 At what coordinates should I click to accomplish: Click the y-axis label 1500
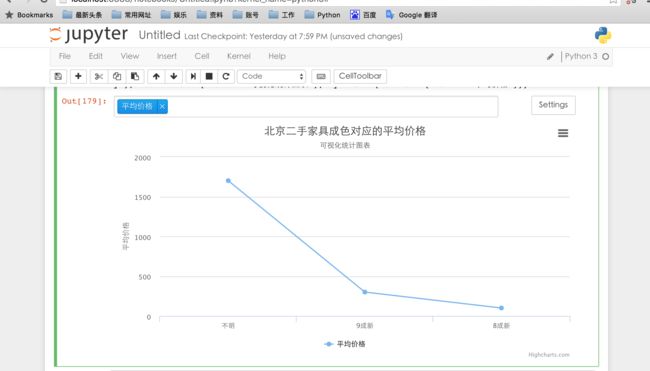click(143, 198)
